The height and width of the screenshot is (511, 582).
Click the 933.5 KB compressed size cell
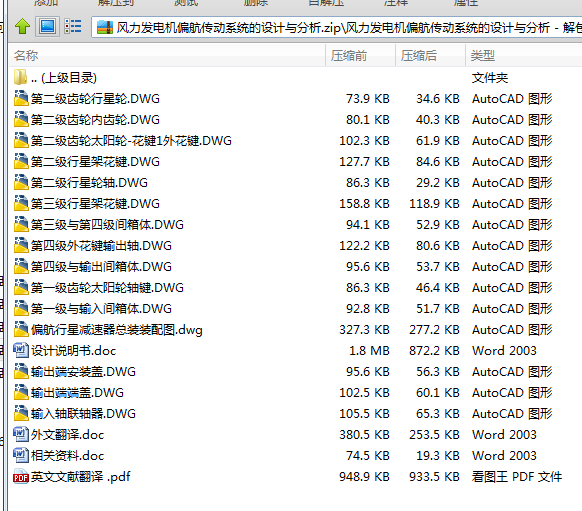[434, 476]
